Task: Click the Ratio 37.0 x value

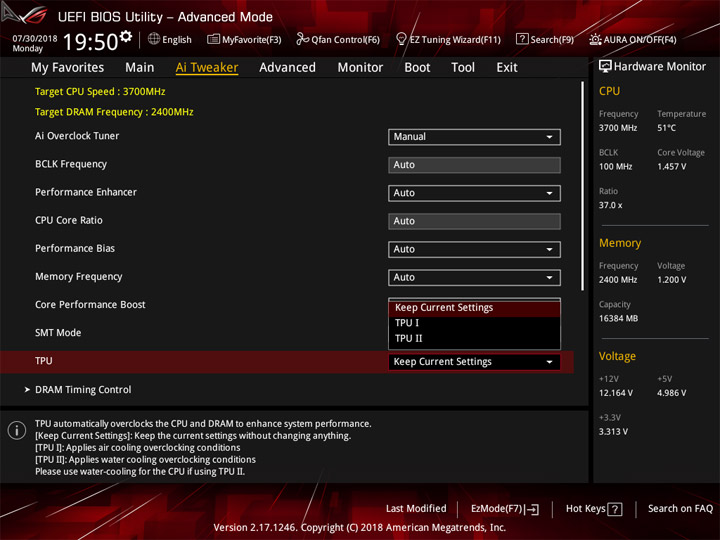Action: coord(610,206)
